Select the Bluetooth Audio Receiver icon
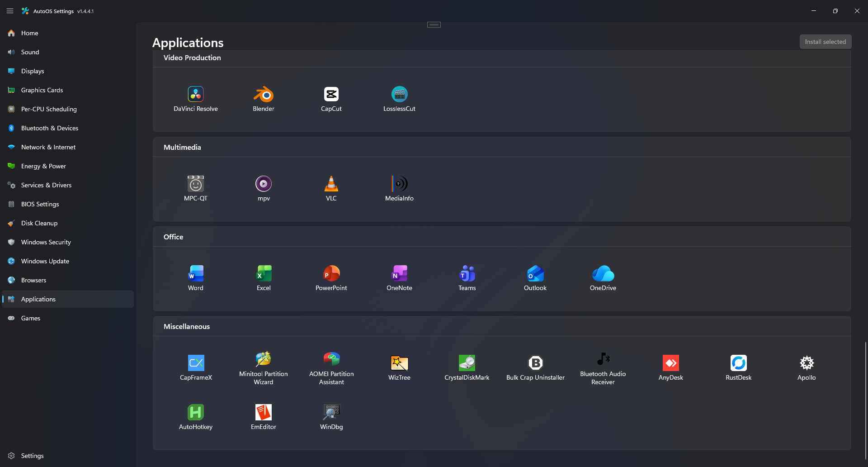Image resolution: width=868 pixels, height=467 pixels. [x=603, y=359]
